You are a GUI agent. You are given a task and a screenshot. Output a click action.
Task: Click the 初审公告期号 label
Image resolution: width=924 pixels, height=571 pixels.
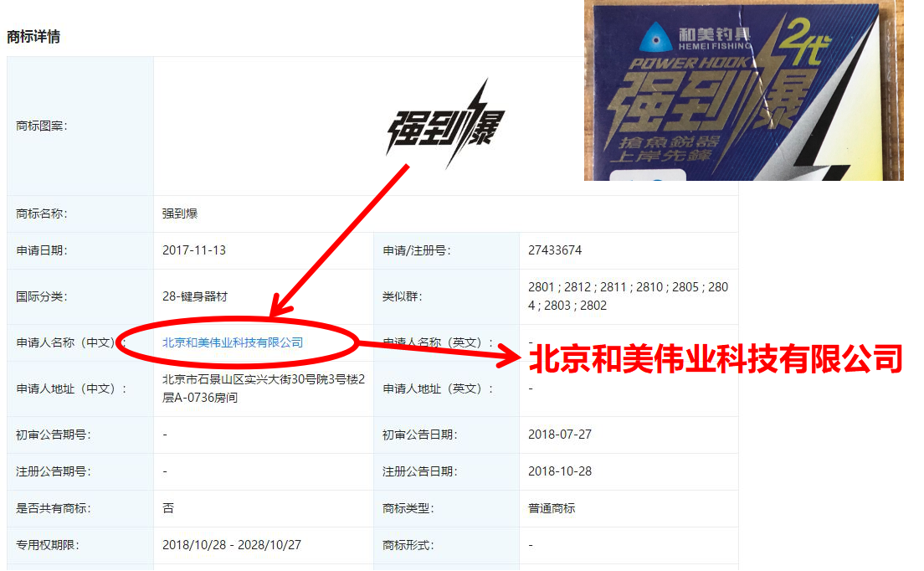(53, 435)
